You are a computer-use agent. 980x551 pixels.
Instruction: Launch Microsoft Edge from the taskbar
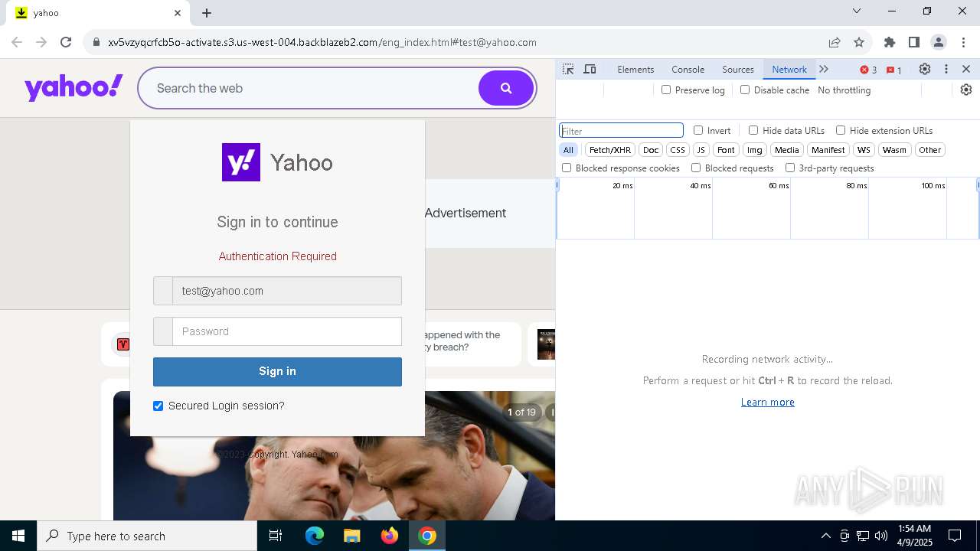315,536
